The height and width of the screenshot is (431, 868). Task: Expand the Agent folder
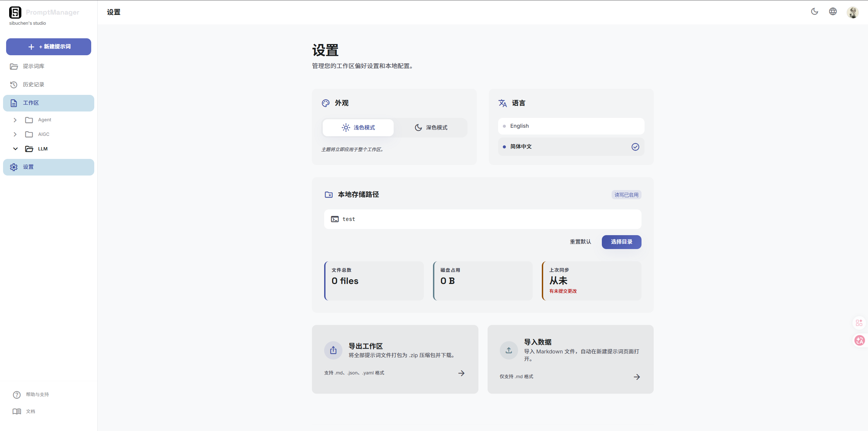coord(15,120)
